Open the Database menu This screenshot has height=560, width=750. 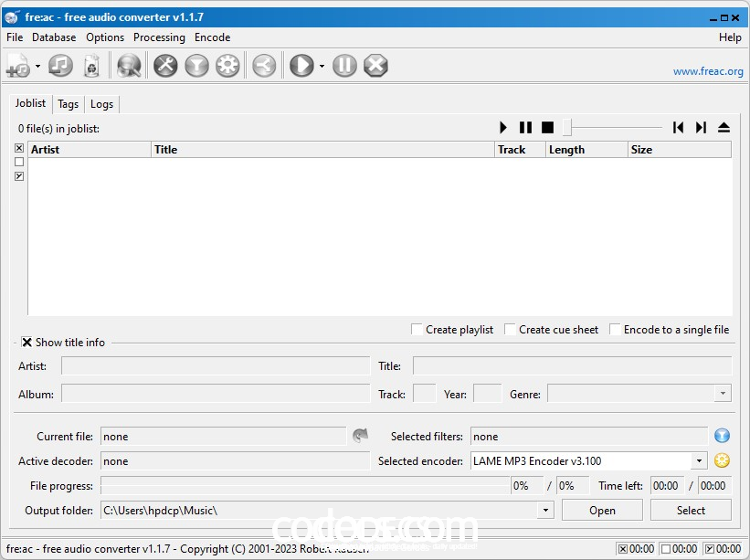click(x=54, y=37)
